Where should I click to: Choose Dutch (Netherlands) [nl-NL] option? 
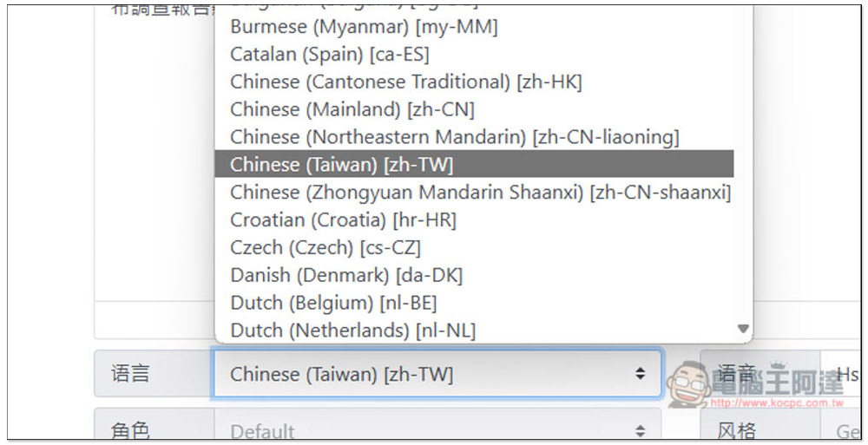click(x=474, y=330)
